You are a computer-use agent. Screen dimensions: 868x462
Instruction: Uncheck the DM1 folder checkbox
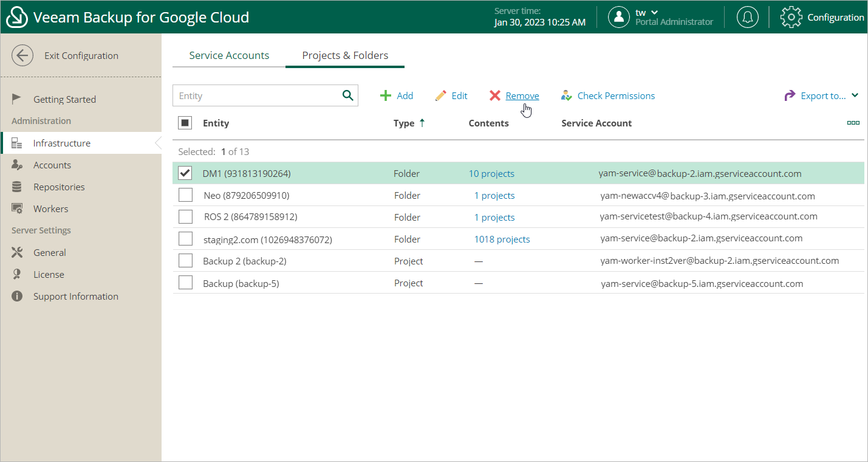point(185,173)
